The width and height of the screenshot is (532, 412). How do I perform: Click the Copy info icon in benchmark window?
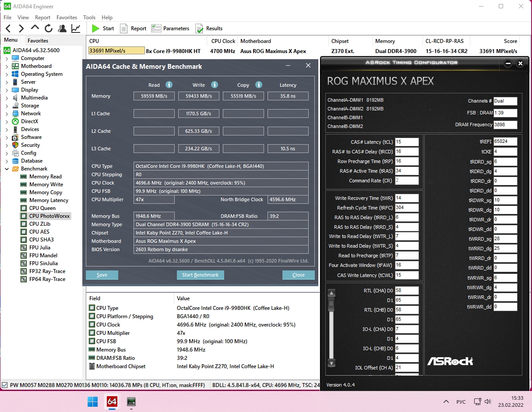tap(259, 85)
